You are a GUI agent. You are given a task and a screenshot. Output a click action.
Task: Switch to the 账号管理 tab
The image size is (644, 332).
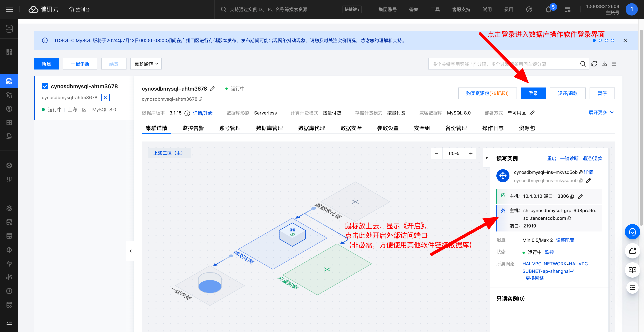tap(230, 128)
